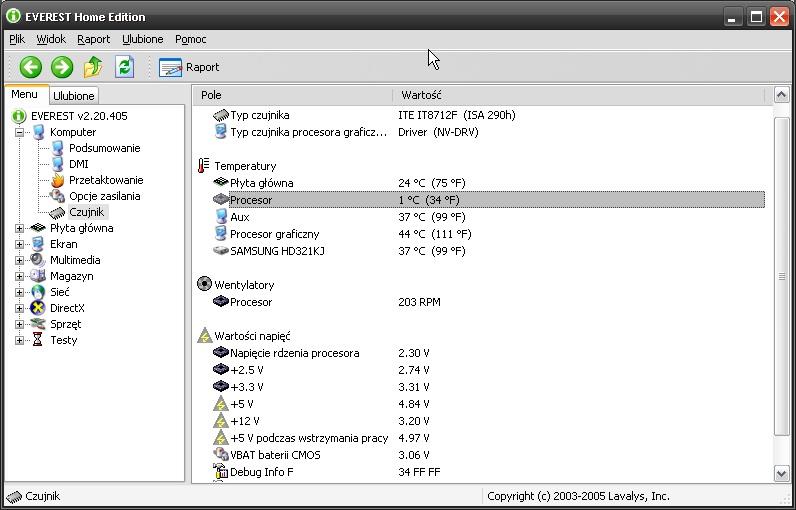Click scrollbar down arrow in sensor list

click(x=782, y=473)
